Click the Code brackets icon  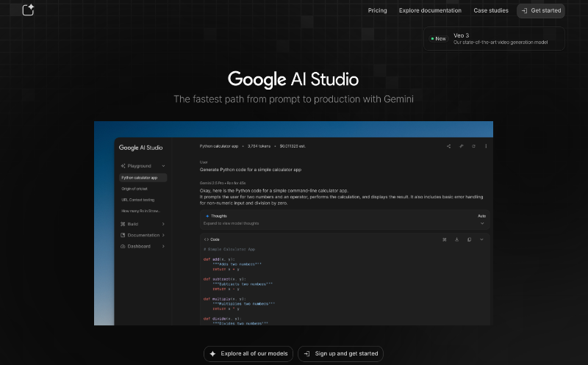pos(207,239)
